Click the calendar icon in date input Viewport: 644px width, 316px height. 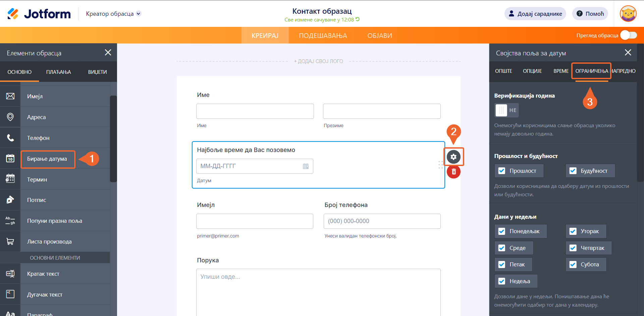pos(306,166)
